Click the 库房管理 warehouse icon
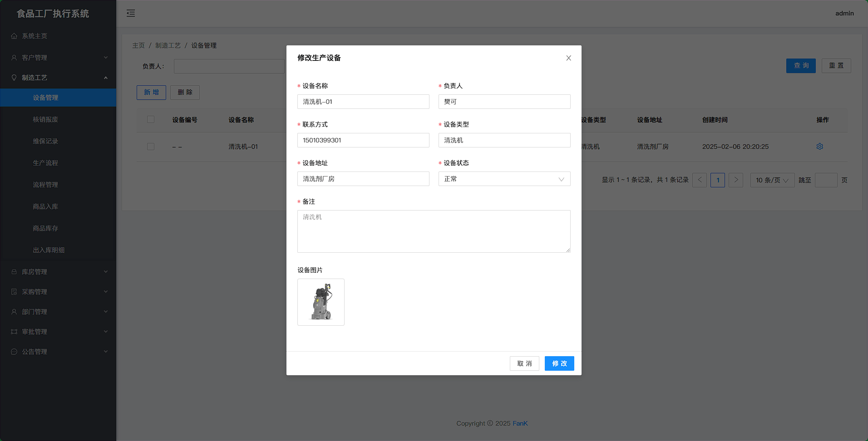868x441 pixels. click(14, 272)
